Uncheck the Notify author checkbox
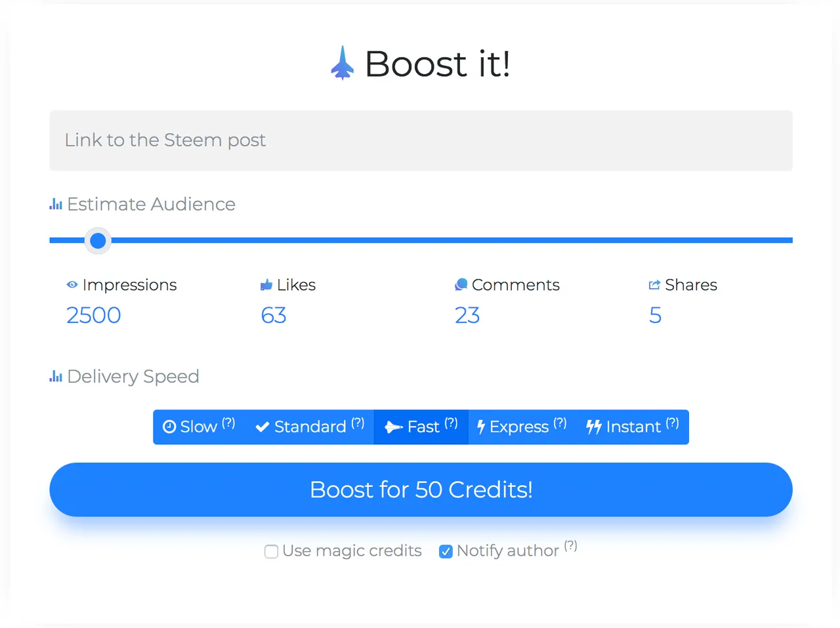Image resolution: width=840 pixels, height=628 pixels. point(446,551)
